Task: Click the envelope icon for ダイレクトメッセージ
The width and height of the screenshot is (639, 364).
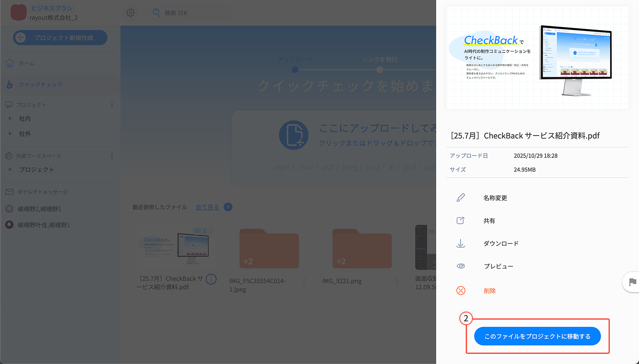Action: pos(9,192)
